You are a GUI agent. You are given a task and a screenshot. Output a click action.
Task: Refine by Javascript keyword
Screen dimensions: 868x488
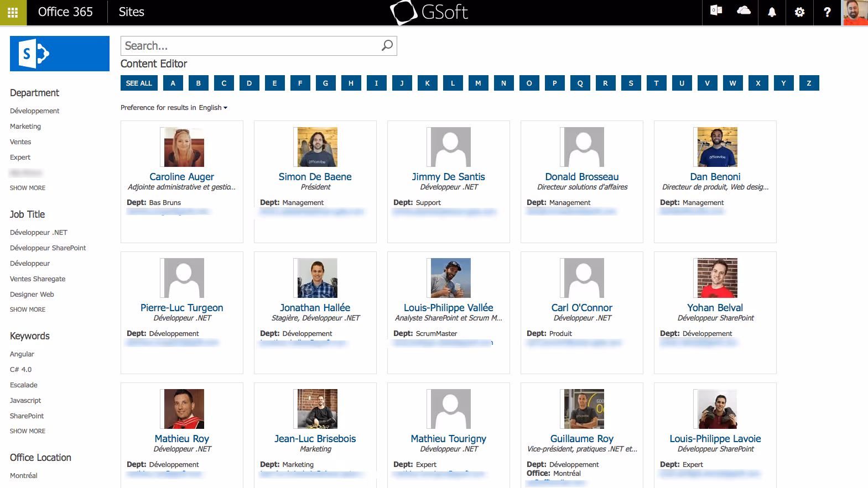pyautogui.click(x=25, y=401)
